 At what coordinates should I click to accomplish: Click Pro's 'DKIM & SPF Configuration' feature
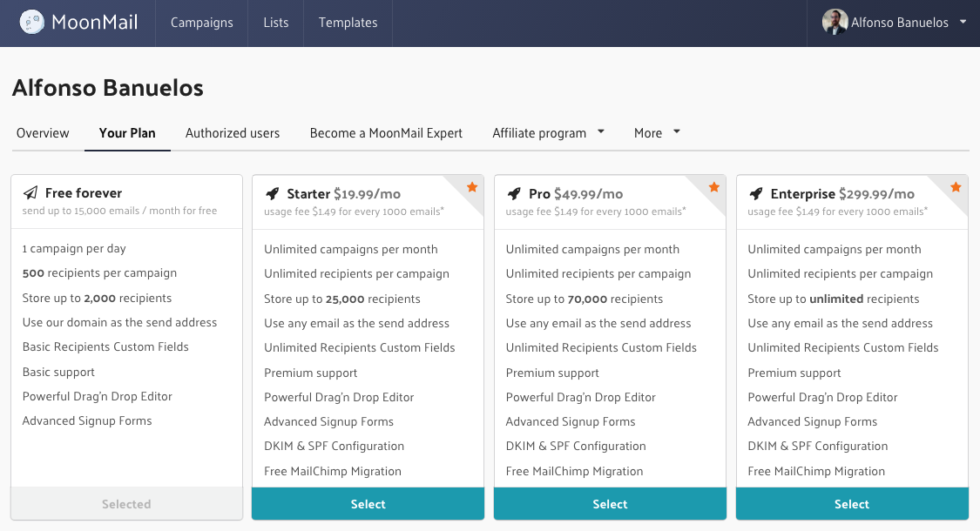point(576,446)
